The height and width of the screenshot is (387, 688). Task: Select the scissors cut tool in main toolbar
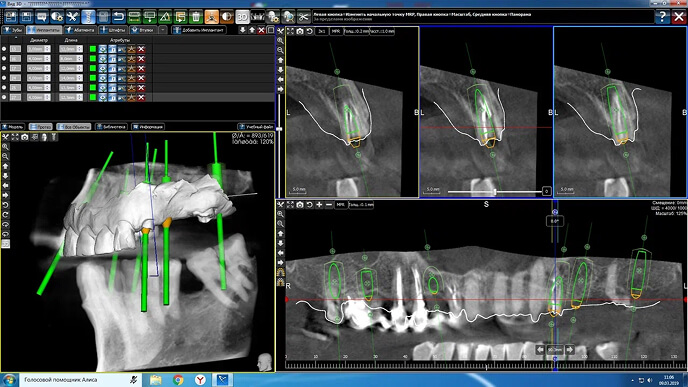click(x=304, y=17)
